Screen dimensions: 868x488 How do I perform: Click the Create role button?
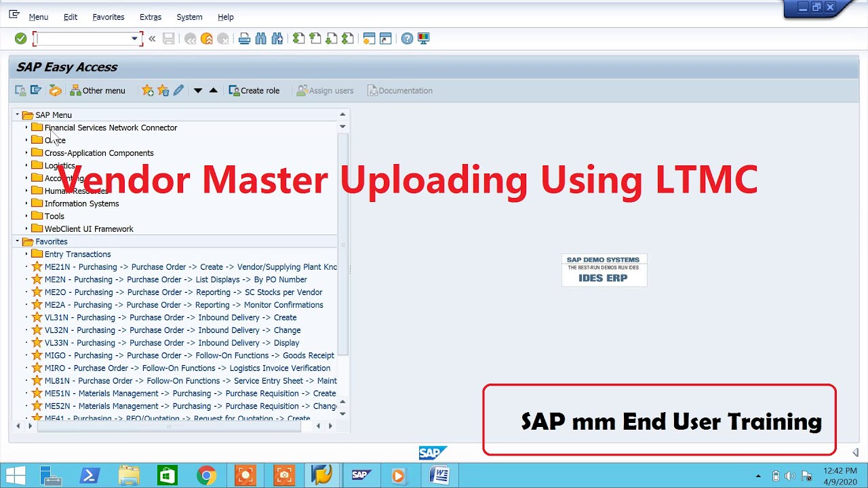click(x=254, y=90)
